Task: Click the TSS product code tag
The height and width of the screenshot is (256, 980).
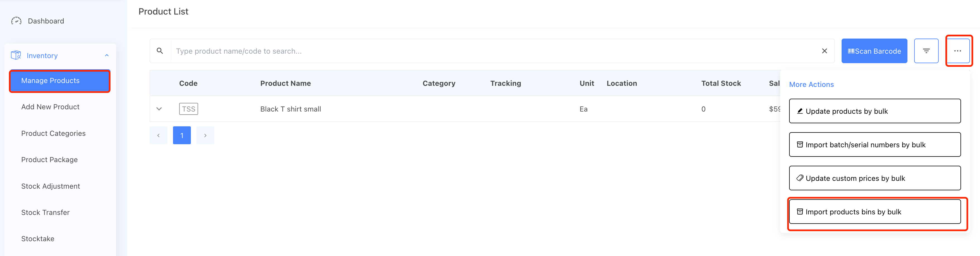Action: pyautogui.click(x=188, y=109)
